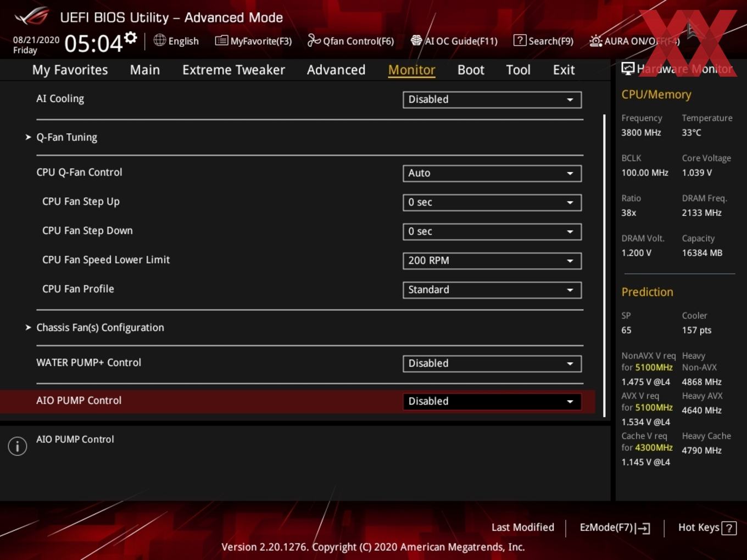Click the EzMode exit arrow icon
This screenshot has height=560, width=747.
pos(643,528)
